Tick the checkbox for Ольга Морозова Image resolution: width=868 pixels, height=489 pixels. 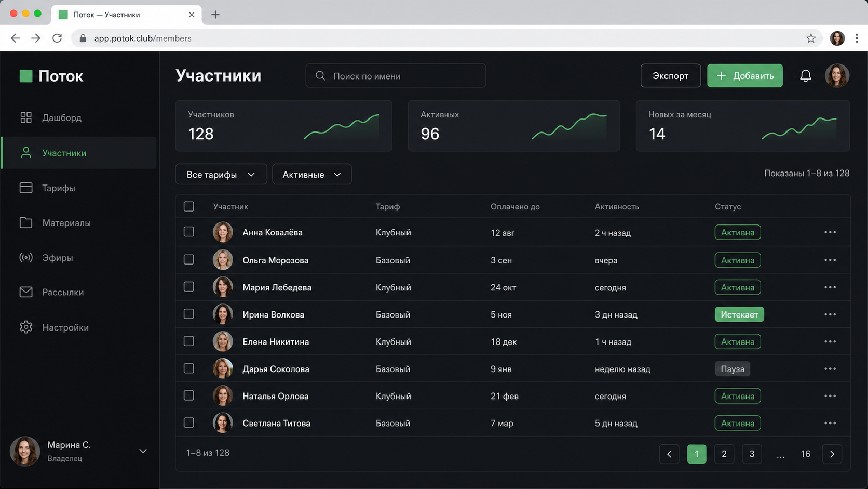click(x=189, y=259)
